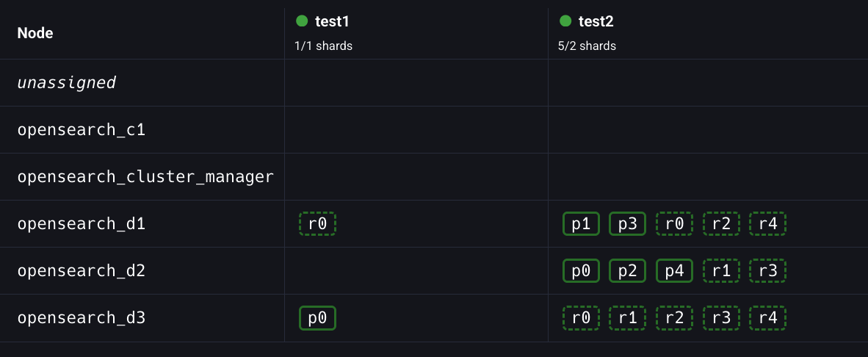Click test2 r0 replica shard on opensearch_d3

tap(581, 318)
